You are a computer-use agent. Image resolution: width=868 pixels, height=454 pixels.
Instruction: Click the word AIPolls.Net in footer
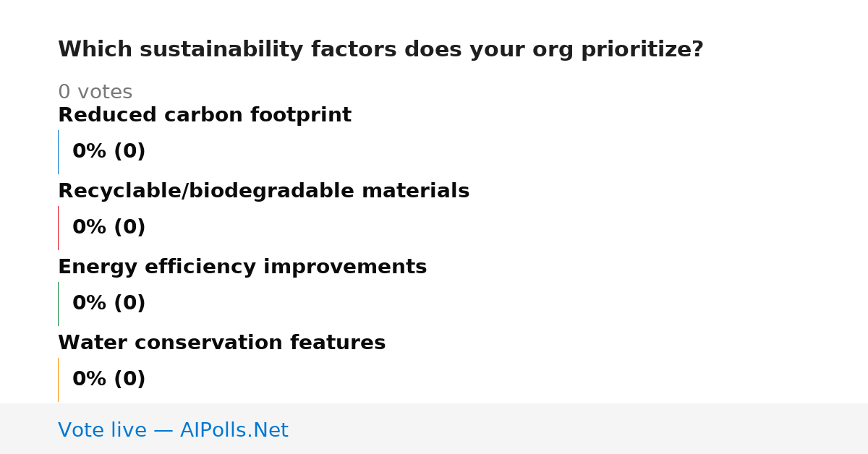tap(234, 430)
